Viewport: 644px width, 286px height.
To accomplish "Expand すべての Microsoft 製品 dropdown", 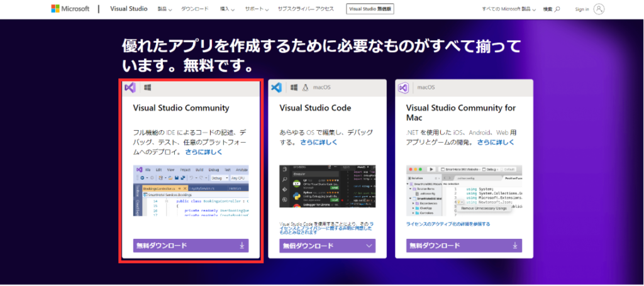I will pos(509,9).
